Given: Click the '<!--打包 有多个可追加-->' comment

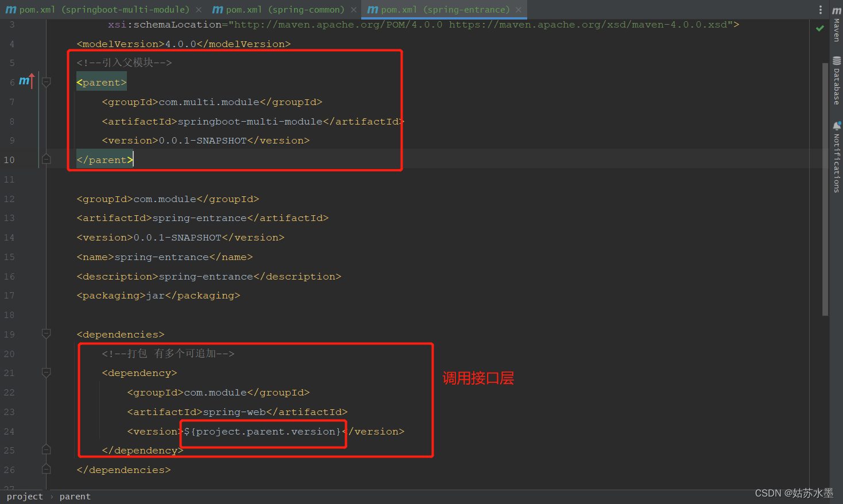Looking at the screenshot, I should (x=168, y=354).
